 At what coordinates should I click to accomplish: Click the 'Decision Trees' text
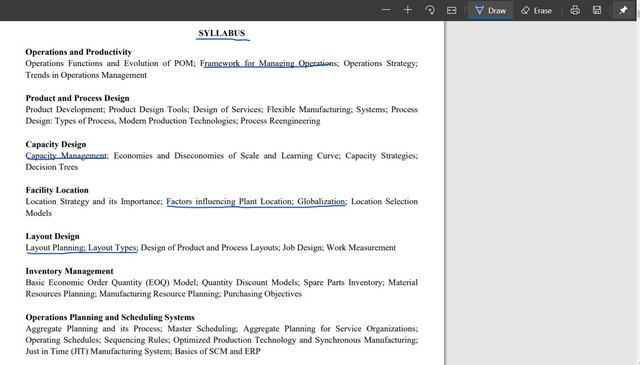point(51,167)
